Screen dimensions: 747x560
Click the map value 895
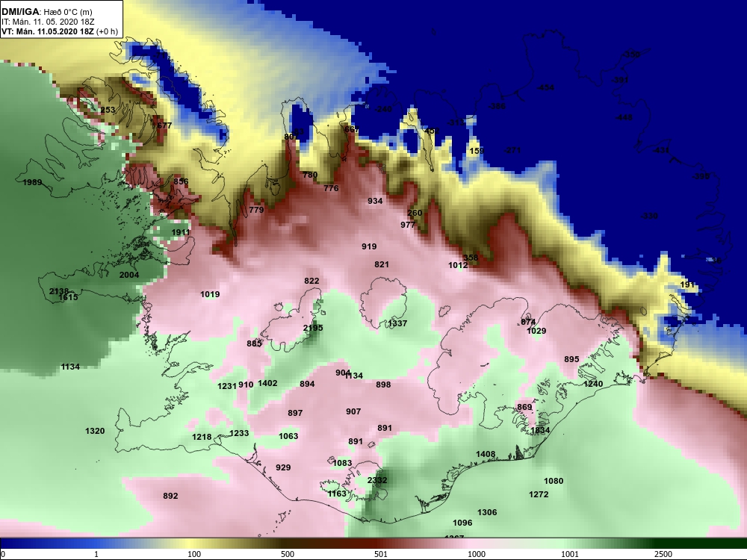(x=571, y=359)
